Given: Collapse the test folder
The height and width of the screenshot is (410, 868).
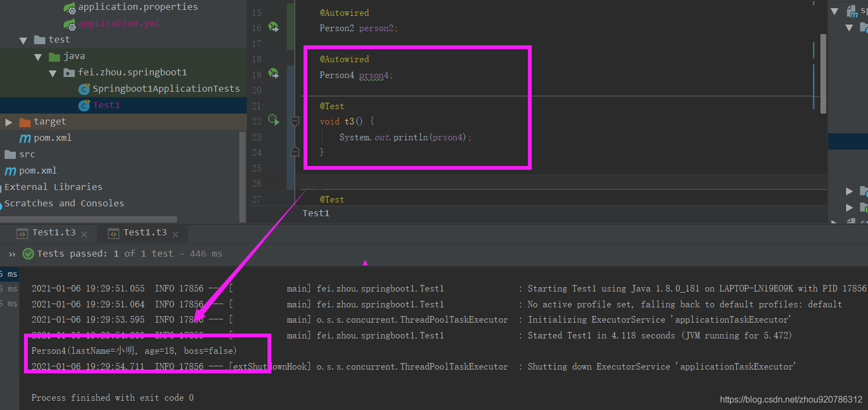Looking at the screenshot, I should (x=23, y=40).
